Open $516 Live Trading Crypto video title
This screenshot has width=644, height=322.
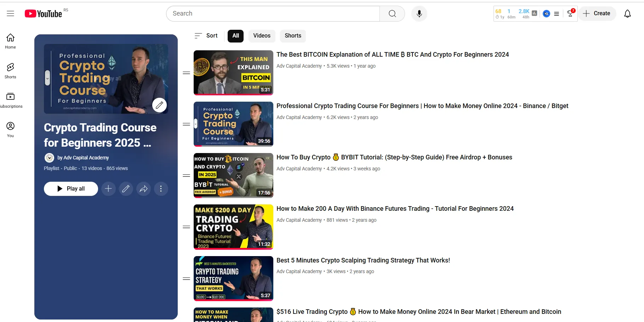tap(418, 312)
